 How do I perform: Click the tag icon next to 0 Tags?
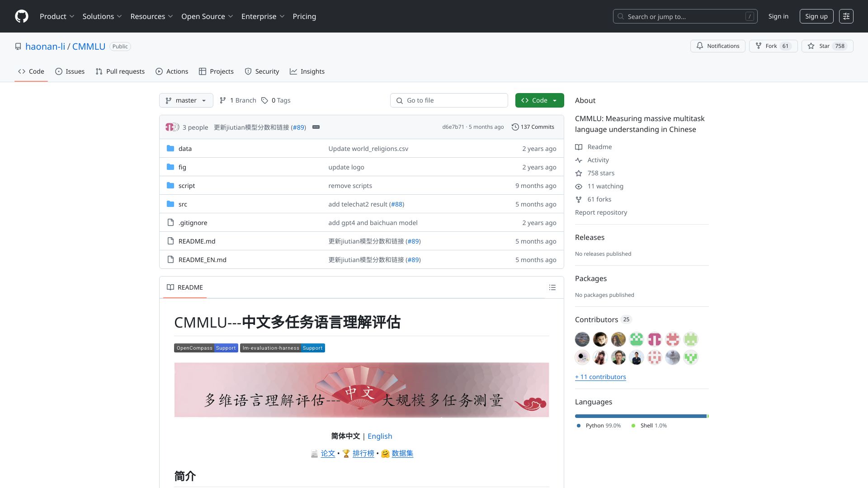(x=264, y=100)
